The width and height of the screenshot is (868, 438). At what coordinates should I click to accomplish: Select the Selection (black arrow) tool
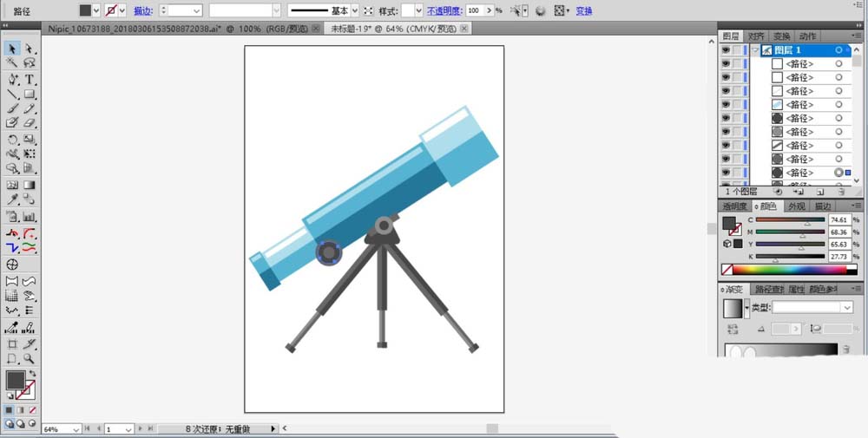pyautogui.click(x=12, y=49)
